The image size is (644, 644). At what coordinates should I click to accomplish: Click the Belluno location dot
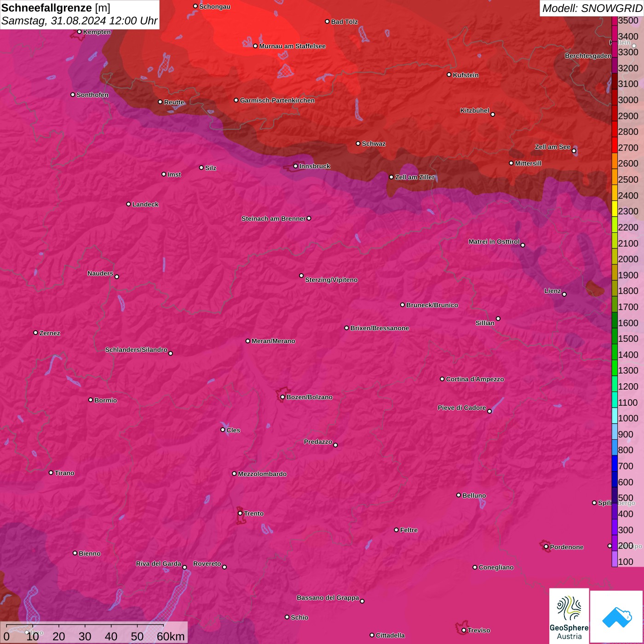(459, 495)
